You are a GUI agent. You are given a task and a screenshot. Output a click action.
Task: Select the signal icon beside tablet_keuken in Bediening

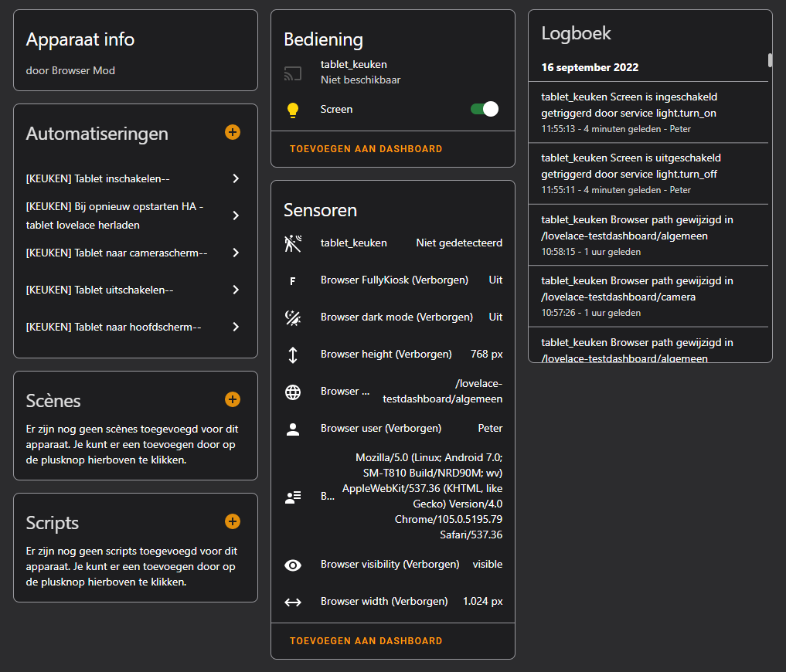(293, 71)
